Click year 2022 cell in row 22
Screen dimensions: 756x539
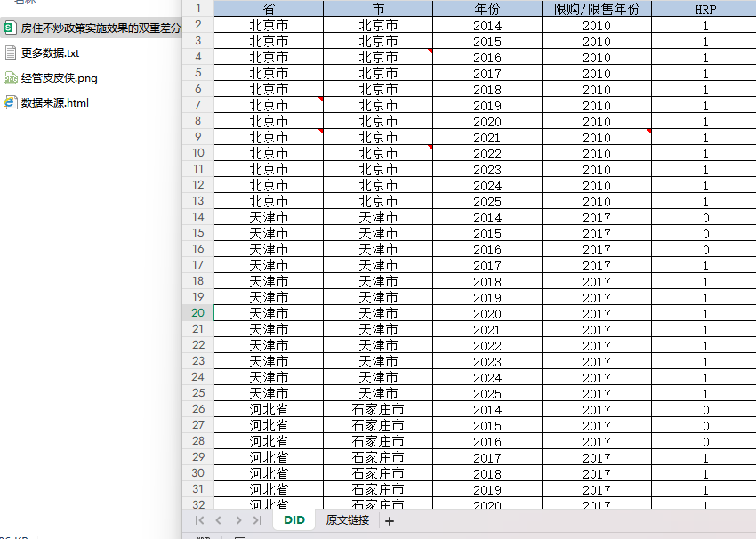487,345
